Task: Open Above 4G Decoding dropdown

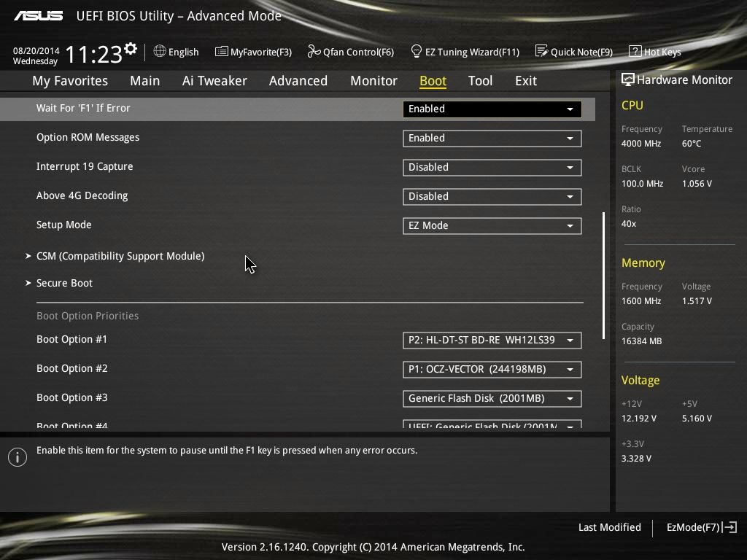Action: (492, 197)
